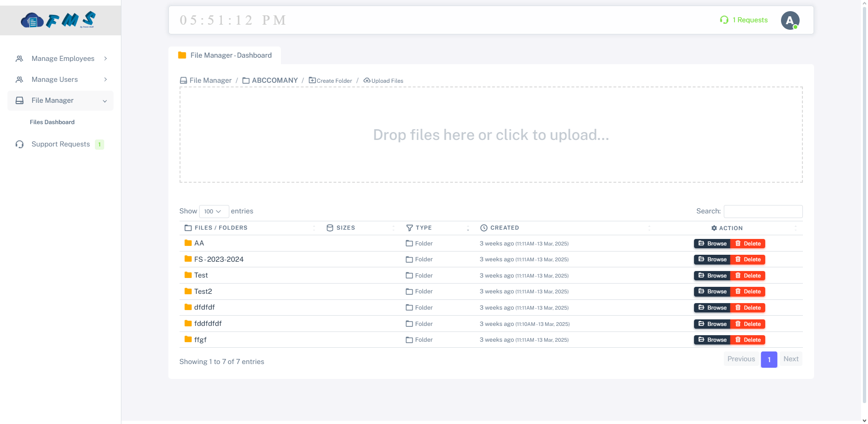This screenshot has width=868, height=424.
Task: Open the ABCCOMANY breadcrumb link
Action: [270, 80]
